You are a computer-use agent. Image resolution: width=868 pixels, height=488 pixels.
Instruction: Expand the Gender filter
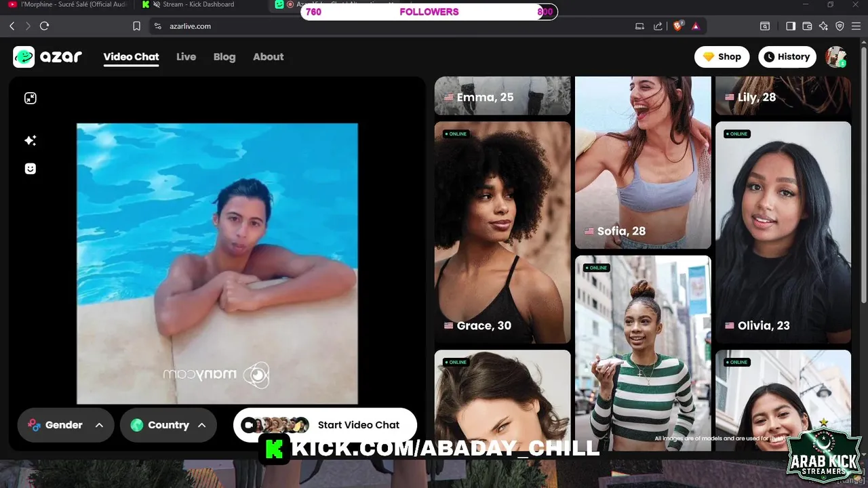click(66, 425)
